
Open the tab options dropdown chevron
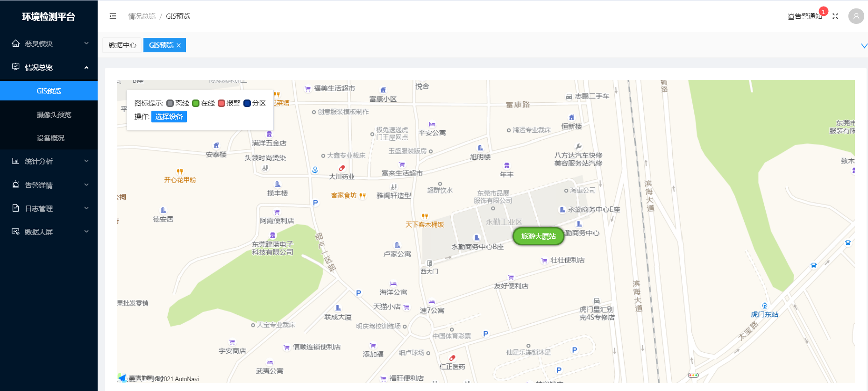[864, 46]
